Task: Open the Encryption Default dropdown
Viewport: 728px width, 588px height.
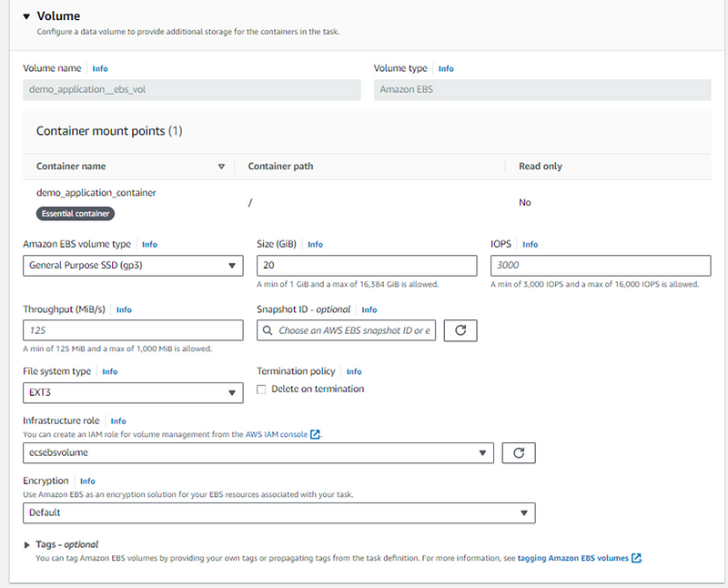Action: 279,512
